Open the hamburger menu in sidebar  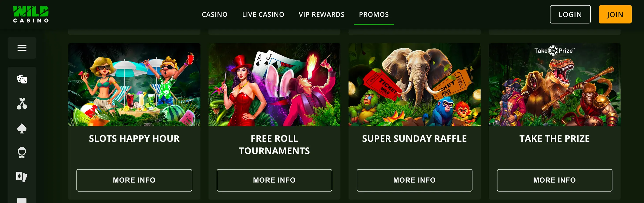22,48
